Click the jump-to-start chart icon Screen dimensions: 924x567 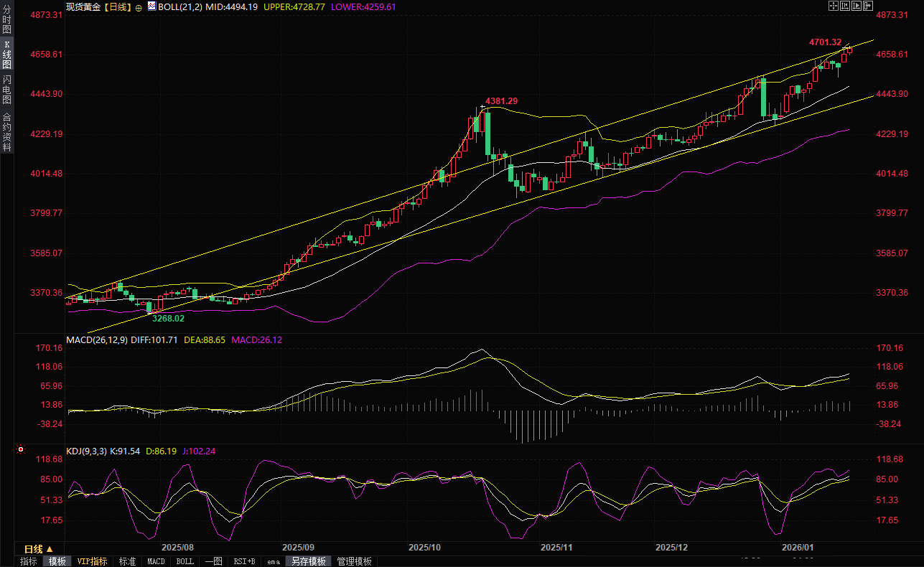pyautogui.click(x=845, y=6)
